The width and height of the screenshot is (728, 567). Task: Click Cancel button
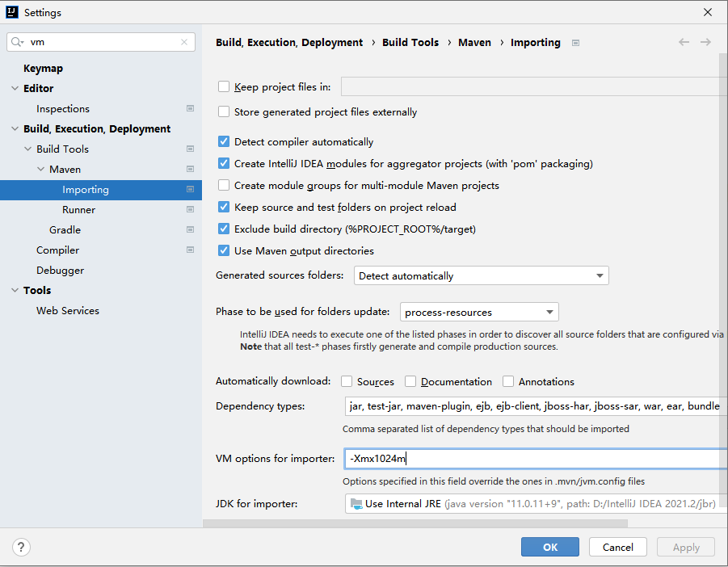[618, 547]
